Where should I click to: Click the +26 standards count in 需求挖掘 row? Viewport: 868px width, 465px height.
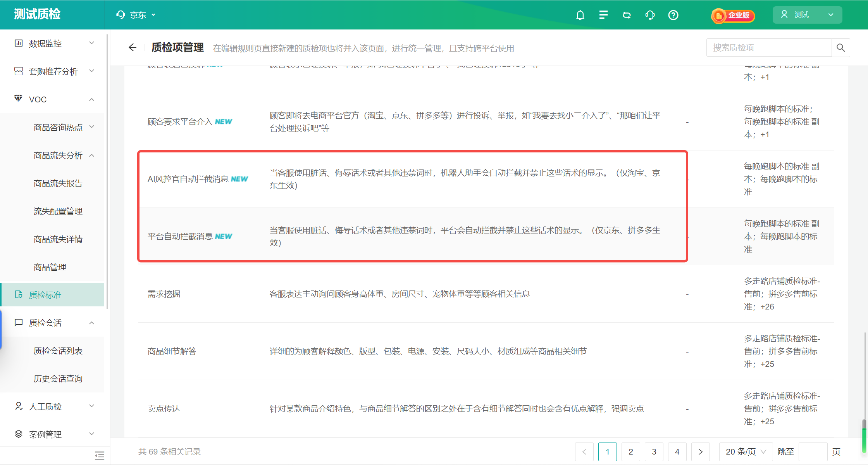pos(767,307)
